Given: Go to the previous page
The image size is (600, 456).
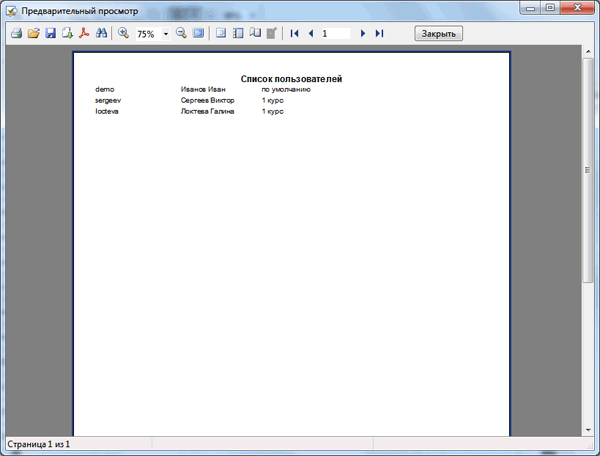Looking at the screenshot, I should pos(311,34).
